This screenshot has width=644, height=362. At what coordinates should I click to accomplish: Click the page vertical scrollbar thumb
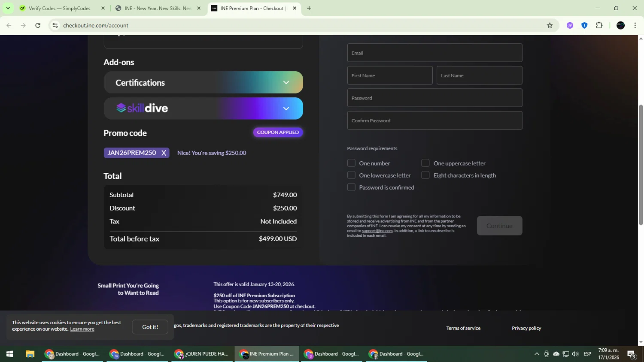pyautogui.click(x=641, y=164)
